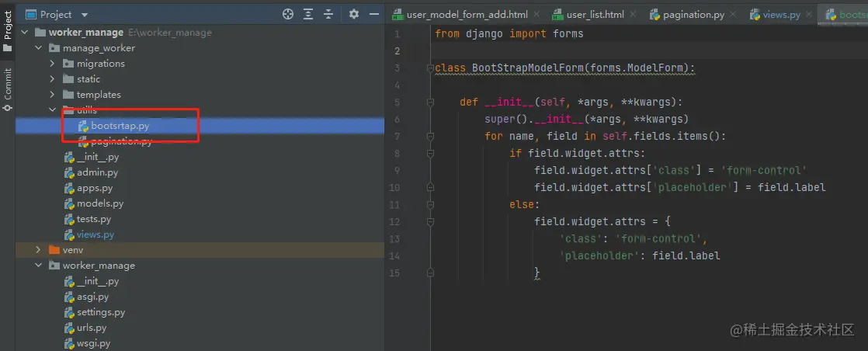This screenshot has width=868, height=351.
Task: Click the Select Opened File locate icon
Action: click(288, 15)
